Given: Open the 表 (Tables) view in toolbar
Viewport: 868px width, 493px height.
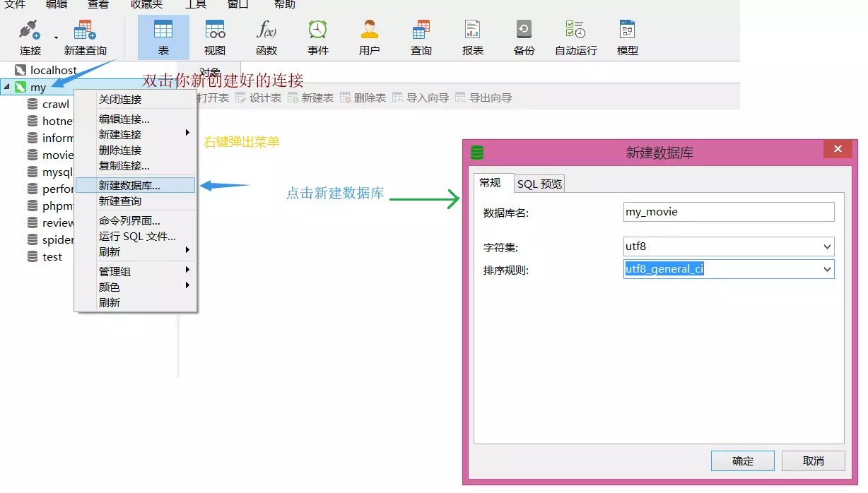Looking at the screenshot, I should click(163, 37).
